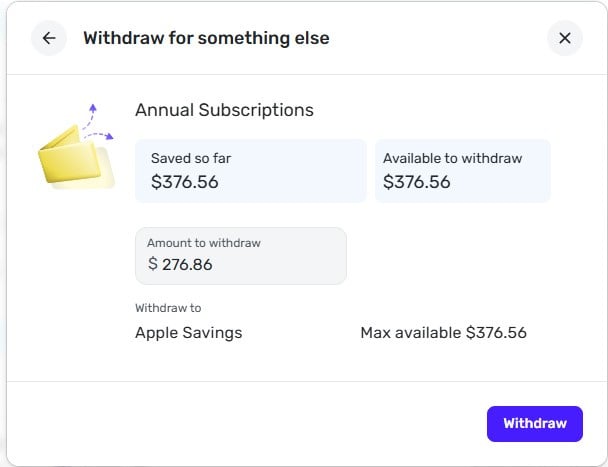
Task: Click the purple Withdraw button
Action: click(534, 423)
